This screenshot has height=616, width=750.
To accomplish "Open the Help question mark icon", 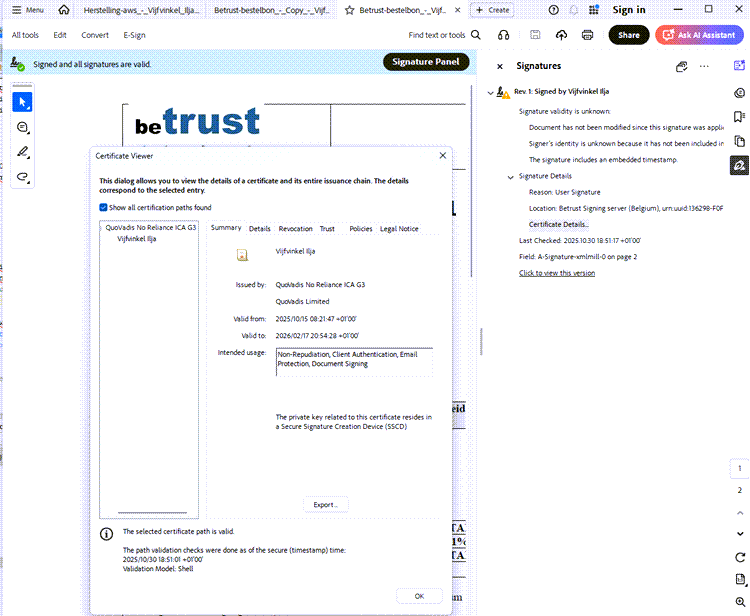I will coord(553,10).
